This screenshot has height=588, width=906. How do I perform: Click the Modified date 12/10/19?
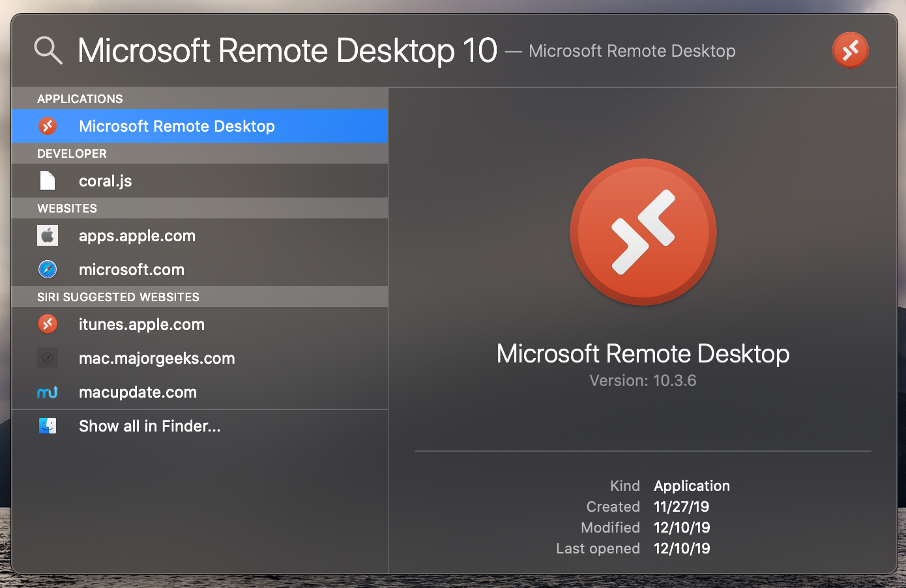(682, 527)
